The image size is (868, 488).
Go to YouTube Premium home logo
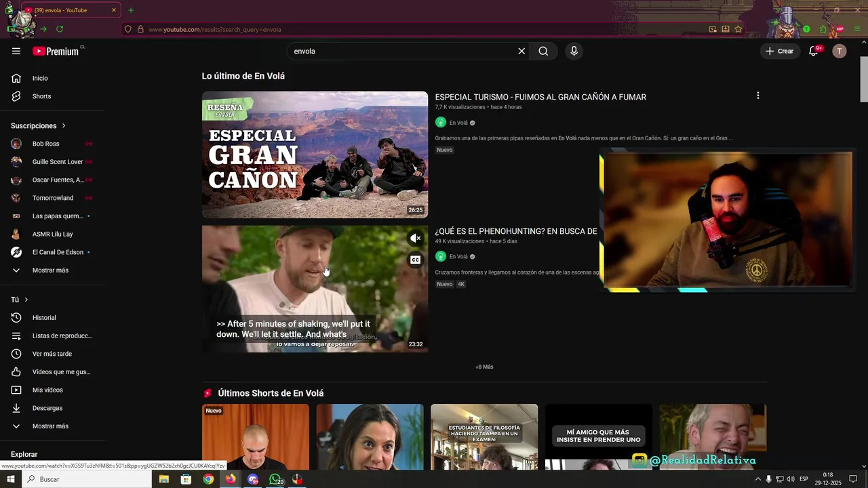click(x=56, y=51)
